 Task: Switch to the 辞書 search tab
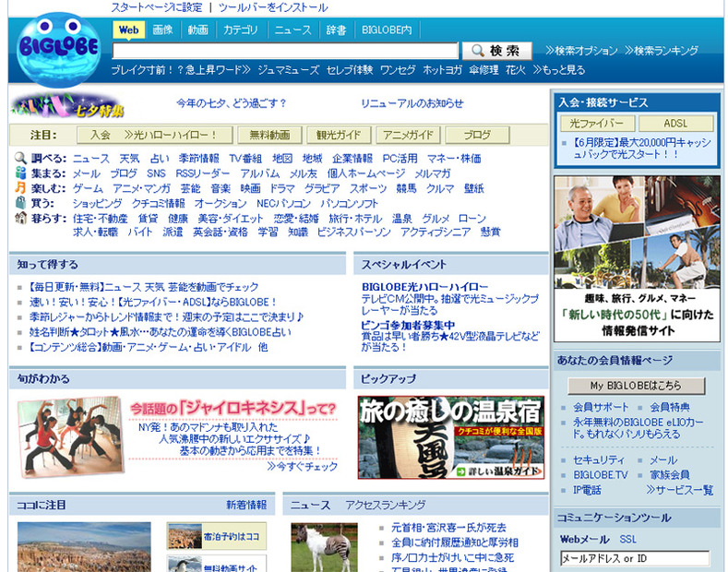[x=336, y=30]
